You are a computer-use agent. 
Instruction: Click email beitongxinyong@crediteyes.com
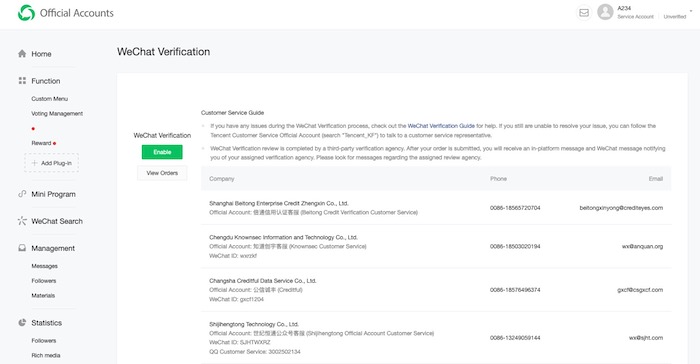(621, 208)
